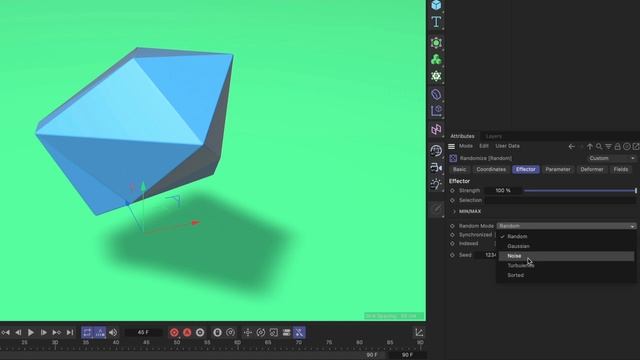
Task: Open the Attributes hamburger menu icon
Action: tap(451, 146)
